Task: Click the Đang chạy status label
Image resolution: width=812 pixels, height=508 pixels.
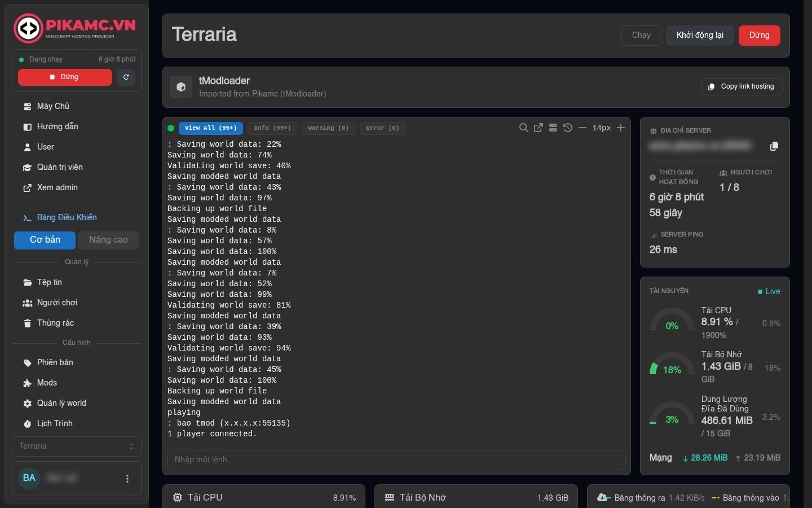Action: pos(46,59)
